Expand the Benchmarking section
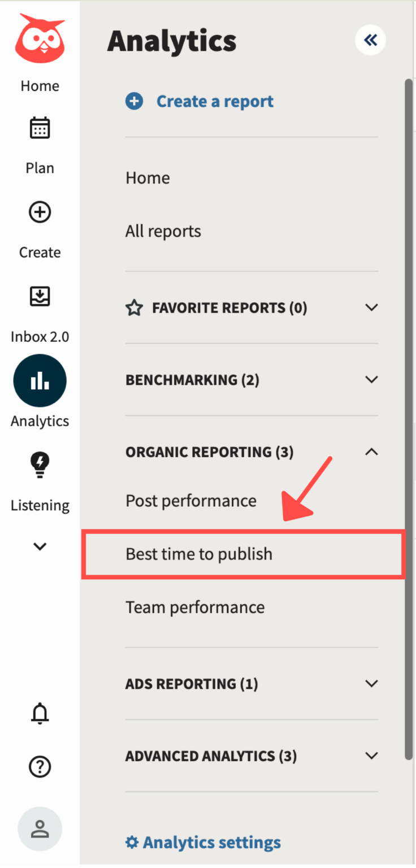Image resolution: width=416 pixels, height=868 pixels. coord(371,379)
